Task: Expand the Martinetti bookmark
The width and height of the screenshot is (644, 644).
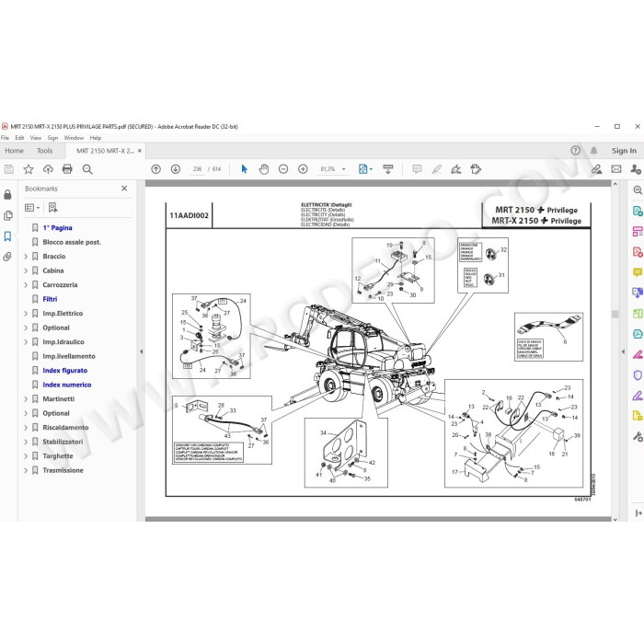Action: tap(26, 399)
